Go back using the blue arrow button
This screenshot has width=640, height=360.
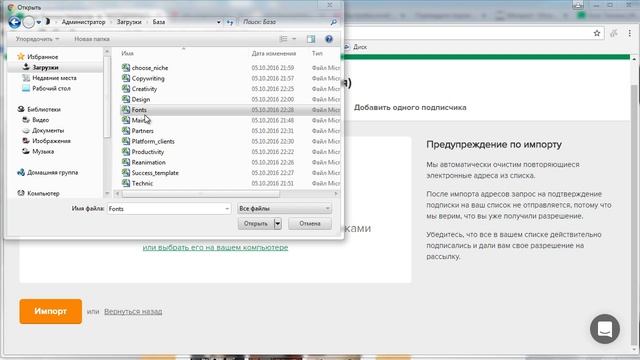click(14, 22)
